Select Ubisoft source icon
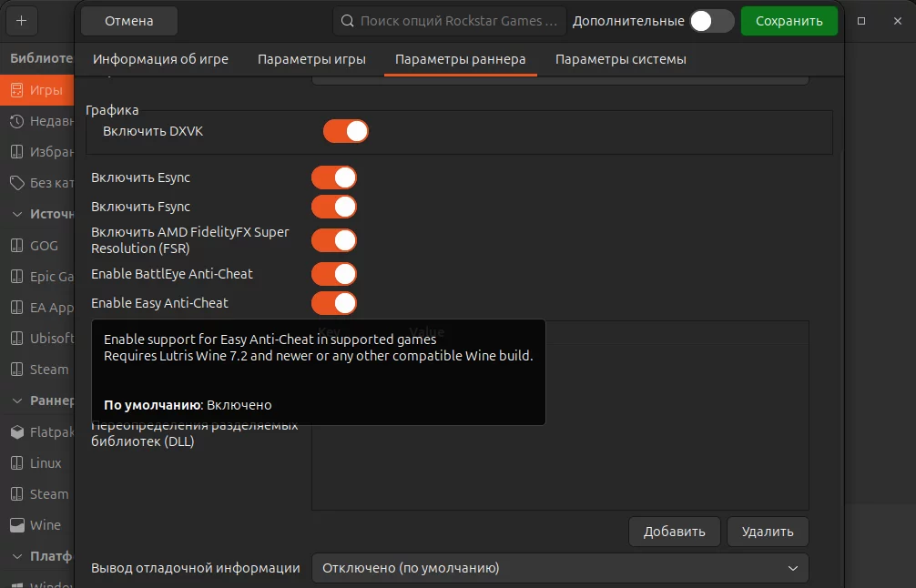 pos(17,338)
